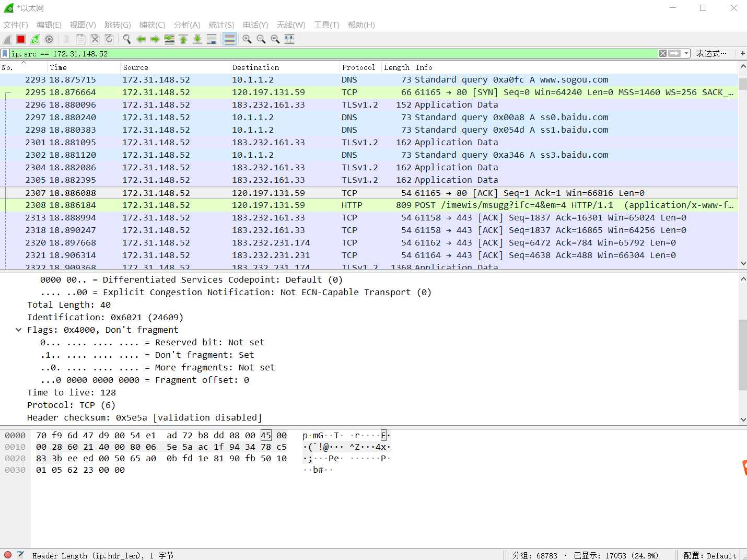Zoom out on the main window text
The width and height of the screenshot is (747, 560).
261,39
